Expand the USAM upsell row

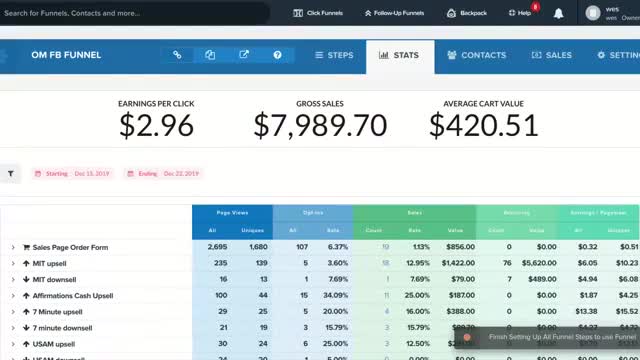(x=13, y=344)
